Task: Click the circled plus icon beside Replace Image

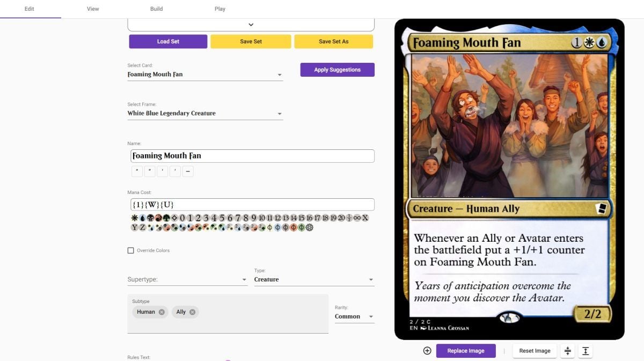Action: point(427,351)
